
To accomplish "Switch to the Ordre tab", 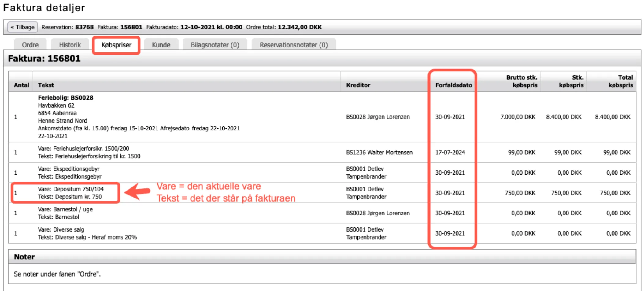I will tap(30, 45).
